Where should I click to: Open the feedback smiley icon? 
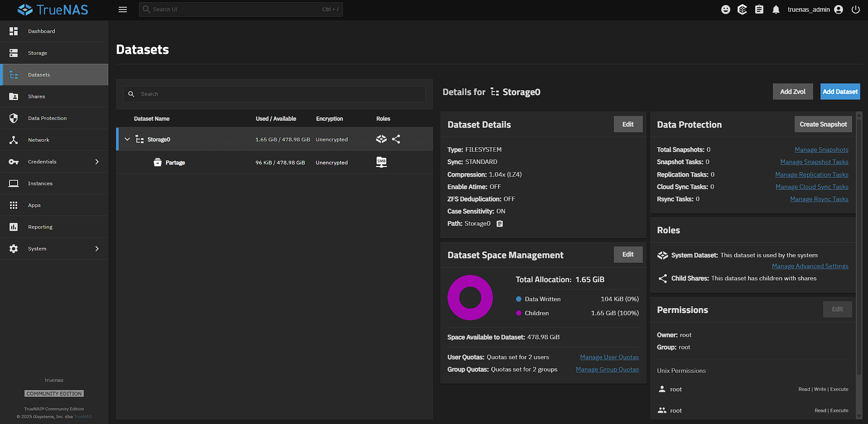[x=726, y=10]
